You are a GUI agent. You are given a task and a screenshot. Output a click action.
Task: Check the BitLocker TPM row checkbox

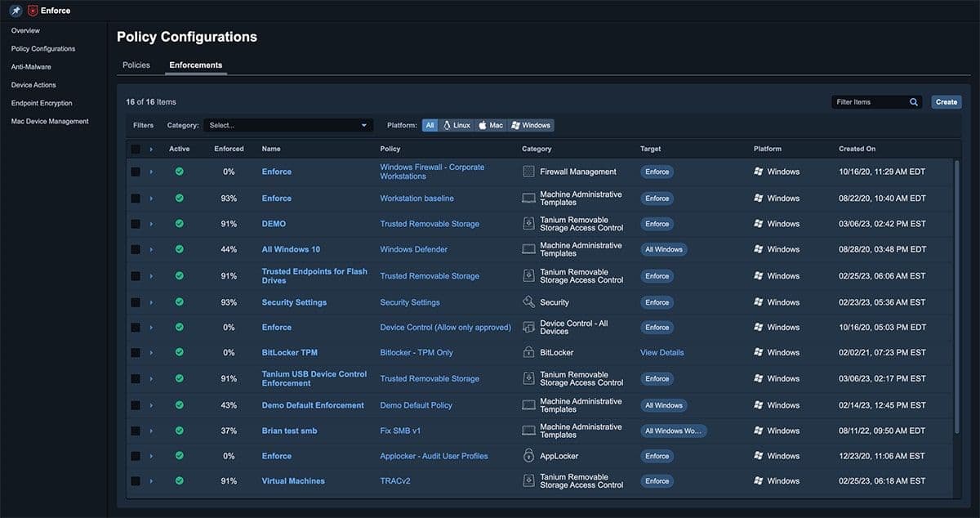click(x=136, y=353)
